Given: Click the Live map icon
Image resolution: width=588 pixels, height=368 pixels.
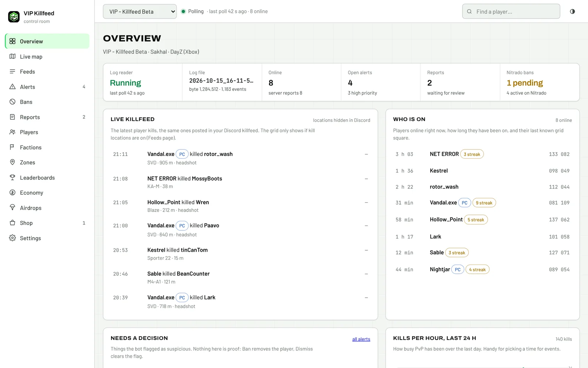Looking at the screenshot, I should (12, 56).
